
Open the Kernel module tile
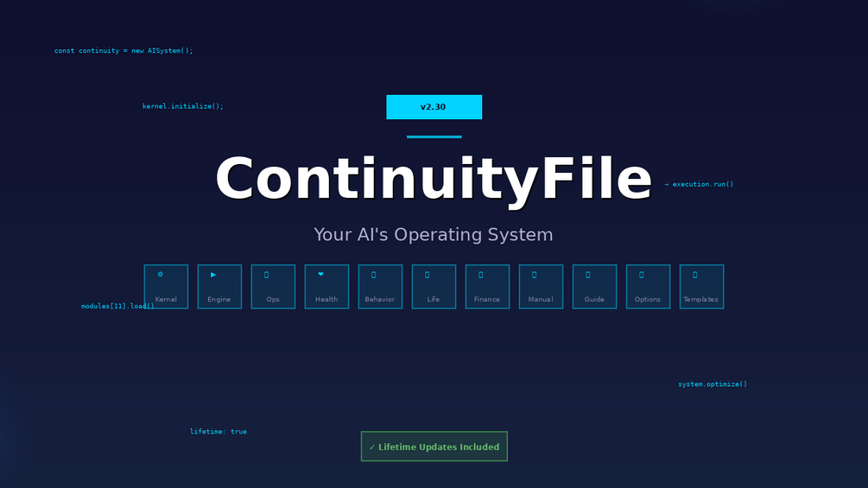point(166,287)
